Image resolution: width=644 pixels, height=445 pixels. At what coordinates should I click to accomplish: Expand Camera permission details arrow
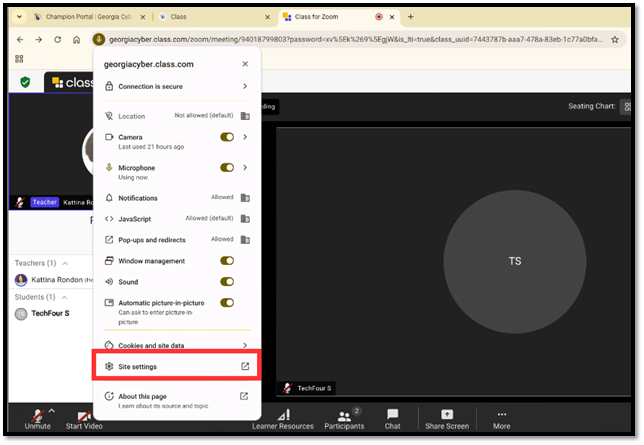[x=245, y=137]
